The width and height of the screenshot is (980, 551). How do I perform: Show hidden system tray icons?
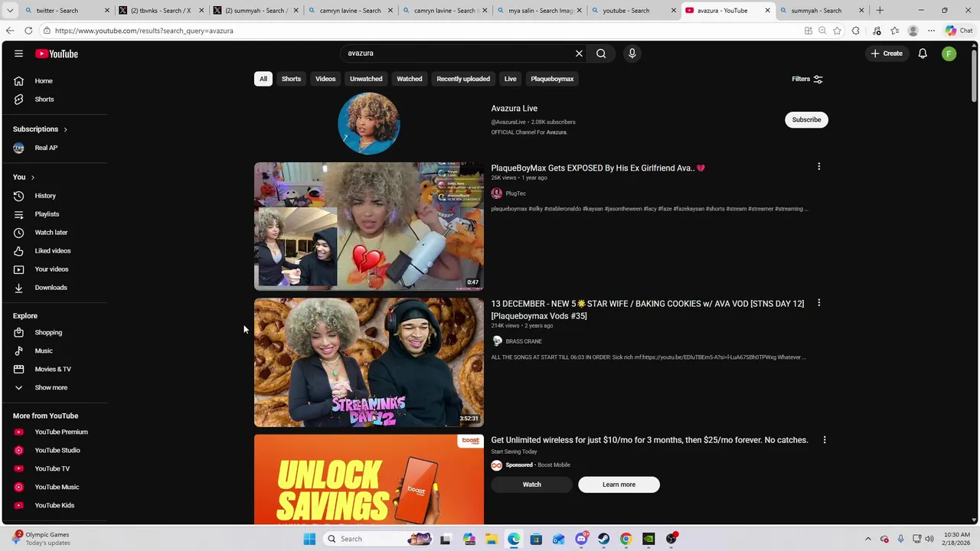[x=867, y=539]
